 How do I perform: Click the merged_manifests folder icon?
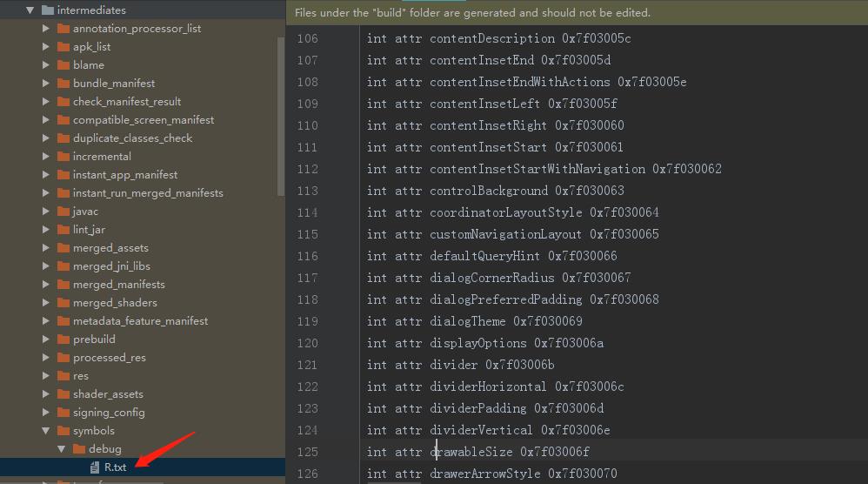(x=63, y=284)
